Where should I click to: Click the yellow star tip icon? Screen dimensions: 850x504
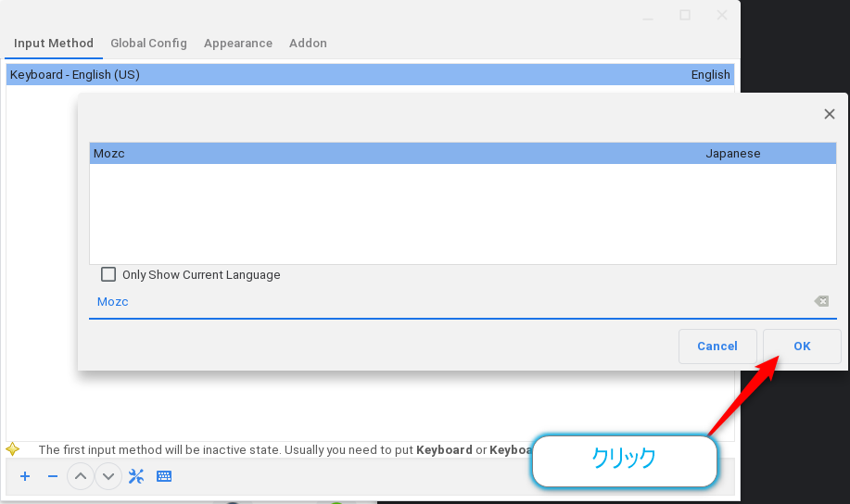(13, 449)
